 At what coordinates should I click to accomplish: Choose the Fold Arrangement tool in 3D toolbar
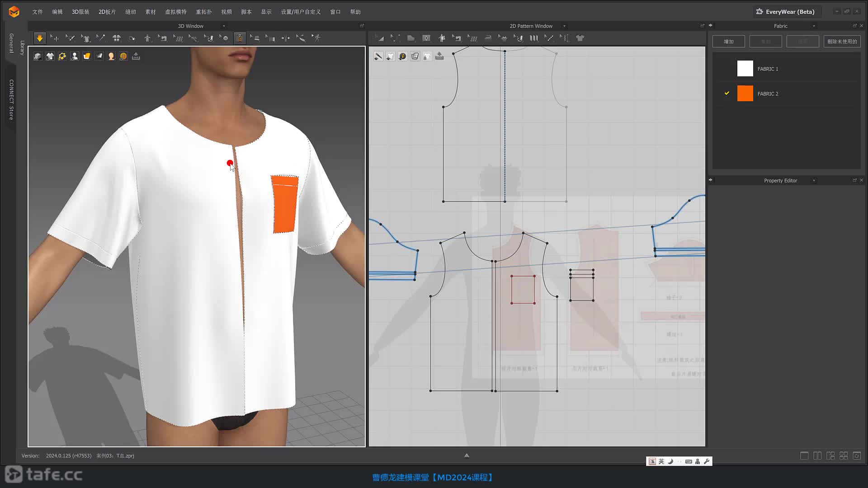(x=132, y=38)
